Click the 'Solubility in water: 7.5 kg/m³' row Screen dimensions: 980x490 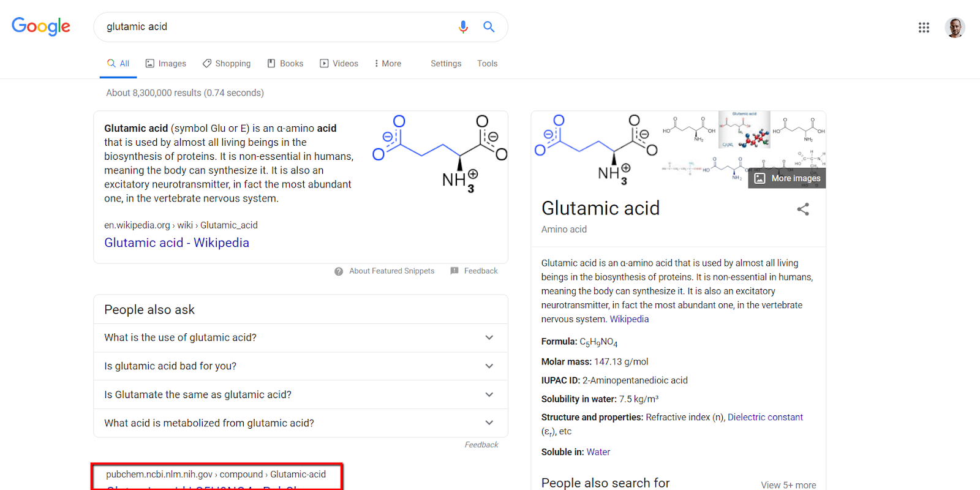[x=600, y=399]
